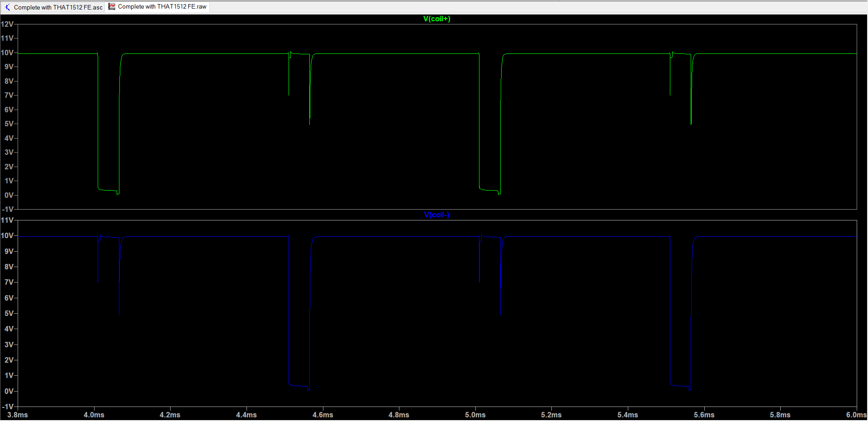Click the 11V label atop the V(coil-) pane
The image size is (868, 421).
7,220
